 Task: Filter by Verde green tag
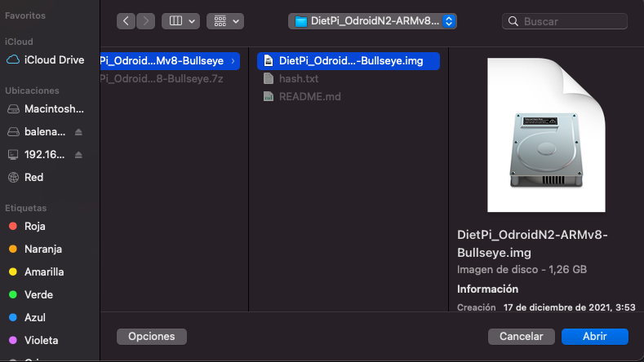pos(38,294)
